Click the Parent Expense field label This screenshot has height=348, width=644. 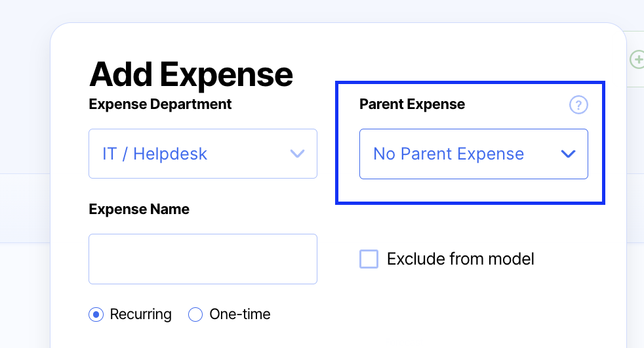click(412, 104)
